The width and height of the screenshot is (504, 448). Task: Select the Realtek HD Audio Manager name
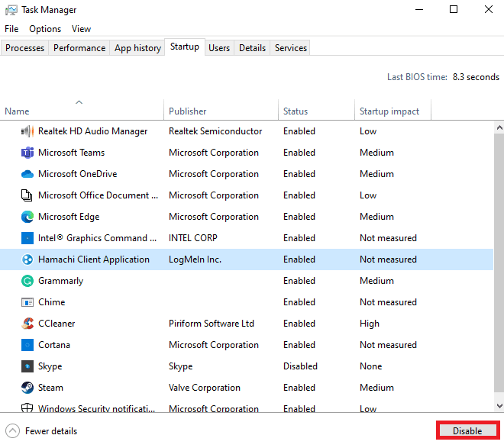[x=92, y=131]
